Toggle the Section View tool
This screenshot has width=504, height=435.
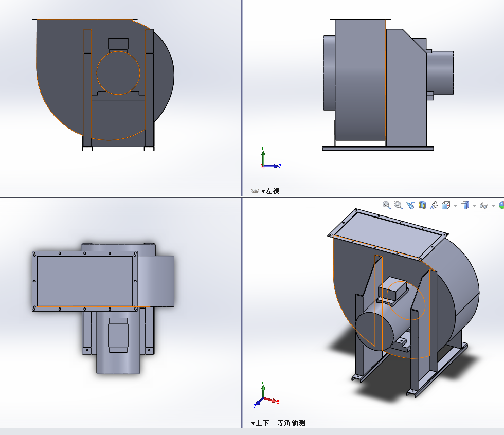pos(422,205)
